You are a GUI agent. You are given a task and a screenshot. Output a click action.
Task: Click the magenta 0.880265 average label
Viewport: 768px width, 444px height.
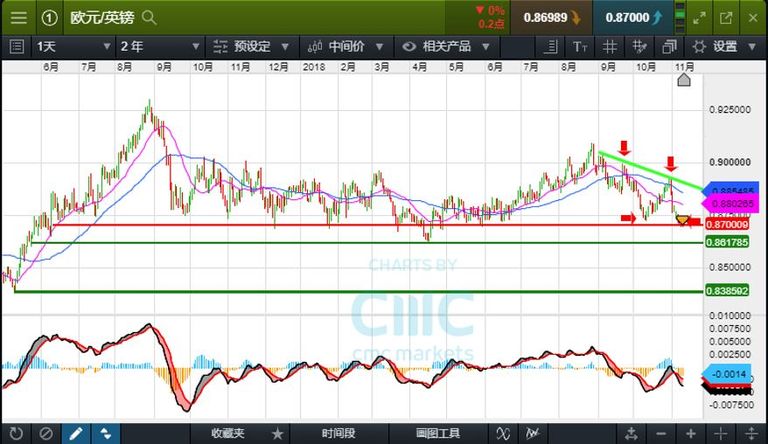(730, 203)
